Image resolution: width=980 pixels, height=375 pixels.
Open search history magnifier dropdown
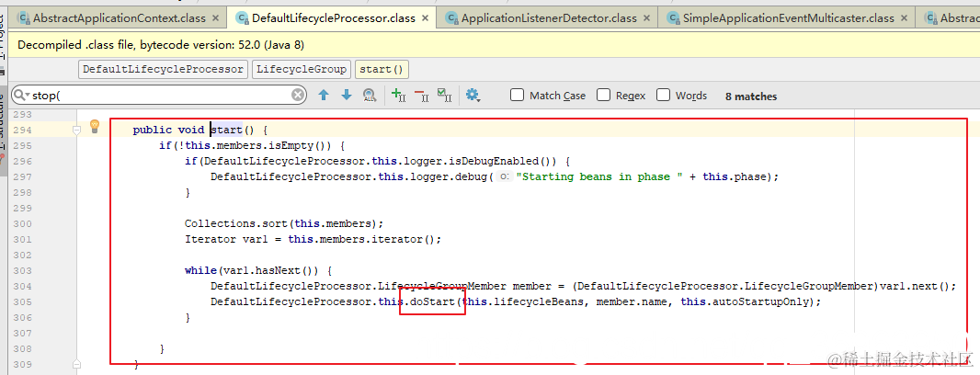pyautogui.click(x=20, y=95)
